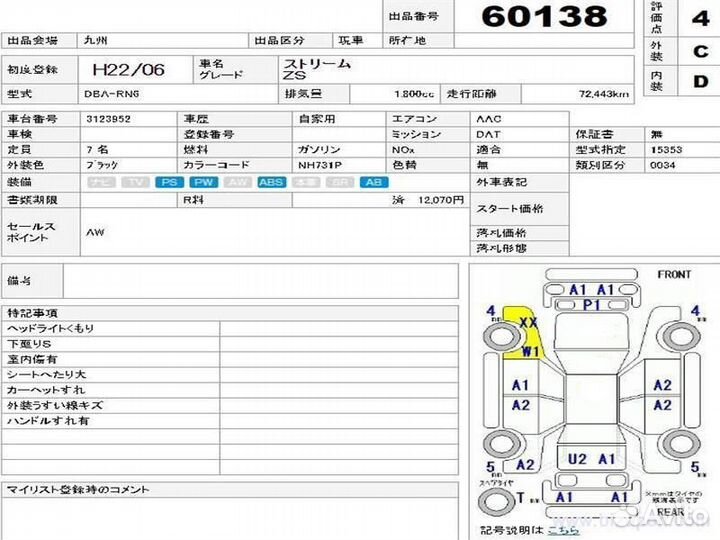Click the FRONT label on car diagram

[674, 275]
